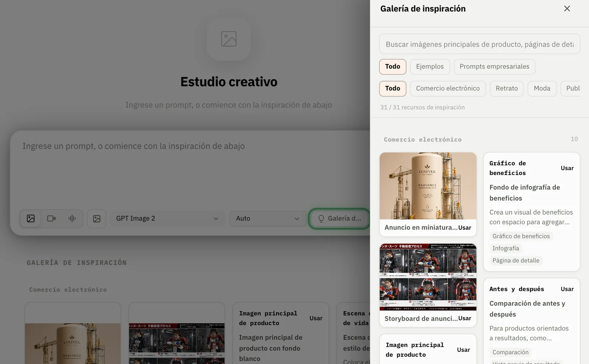Choose the Moda category tab
Screen dimensions: 589x364
[542, 89]
